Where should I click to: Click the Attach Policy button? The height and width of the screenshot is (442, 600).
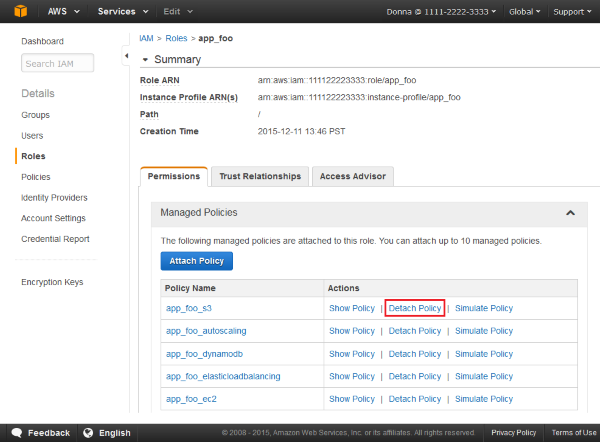point(197,261)
